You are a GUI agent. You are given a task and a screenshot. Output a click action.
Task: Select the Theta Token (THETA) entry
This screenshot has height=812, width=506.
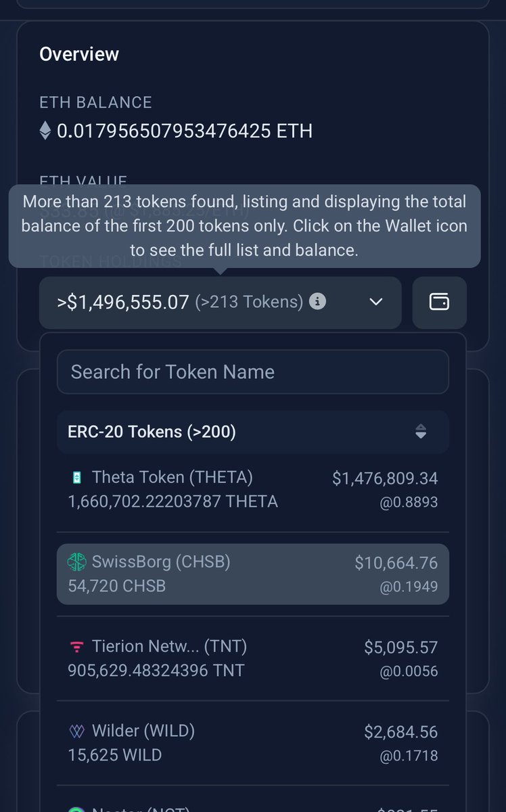click(253, 489)
